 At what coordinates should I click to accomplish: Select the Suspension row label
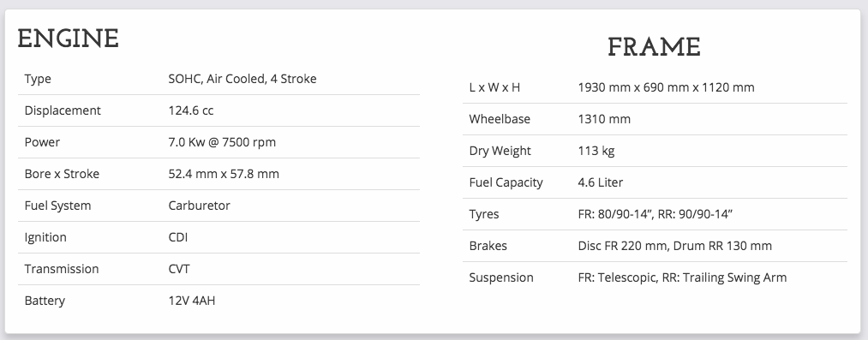(501, 277)
